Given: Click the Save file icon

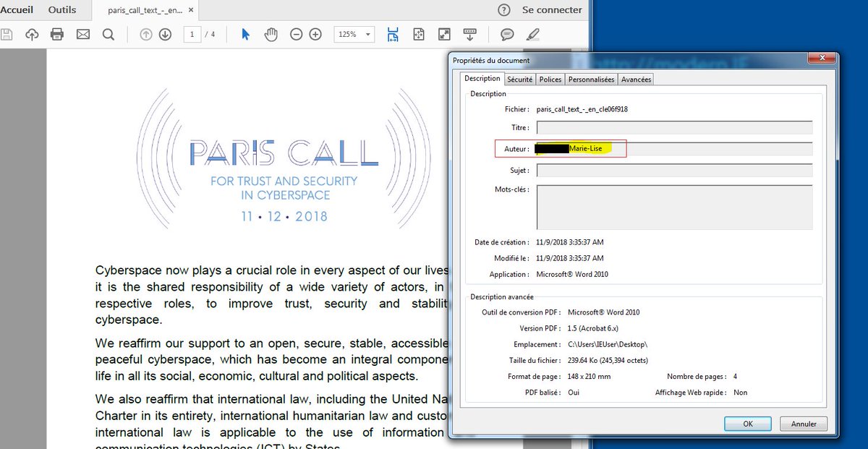Looking at the screenshot, I should (x=6, y=34).
